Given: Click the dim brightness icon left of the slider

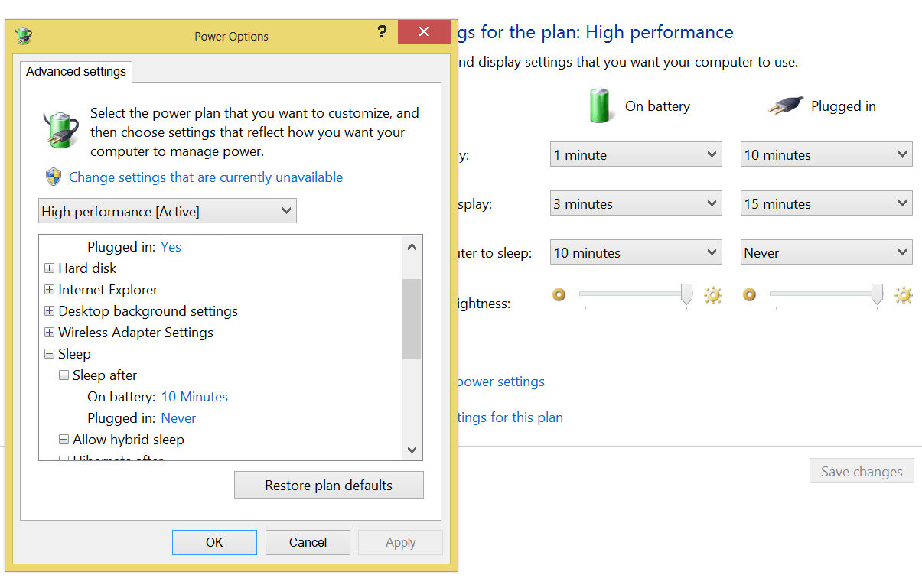Looking at the screenshot, I should point(559,294).
